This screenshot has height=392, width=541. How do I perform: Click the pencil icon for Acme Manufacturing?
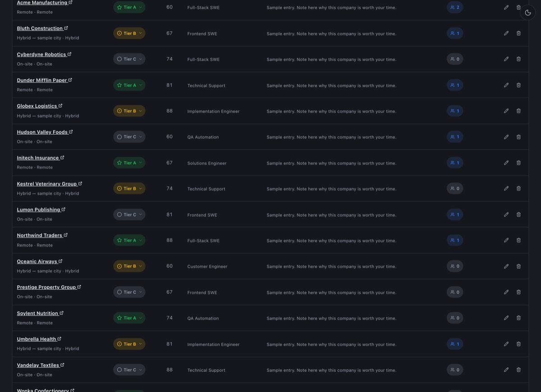pos(506,7)
